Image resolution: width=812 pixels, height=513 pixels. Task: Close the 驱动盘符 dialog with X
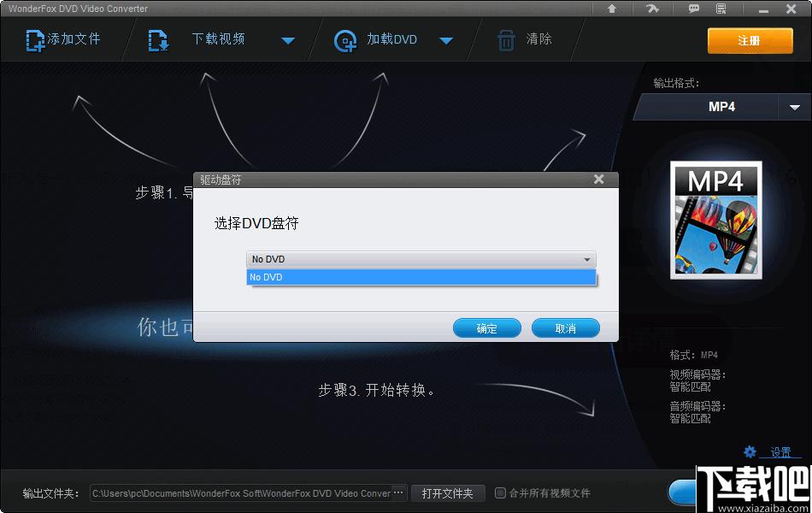pos(598,180)
